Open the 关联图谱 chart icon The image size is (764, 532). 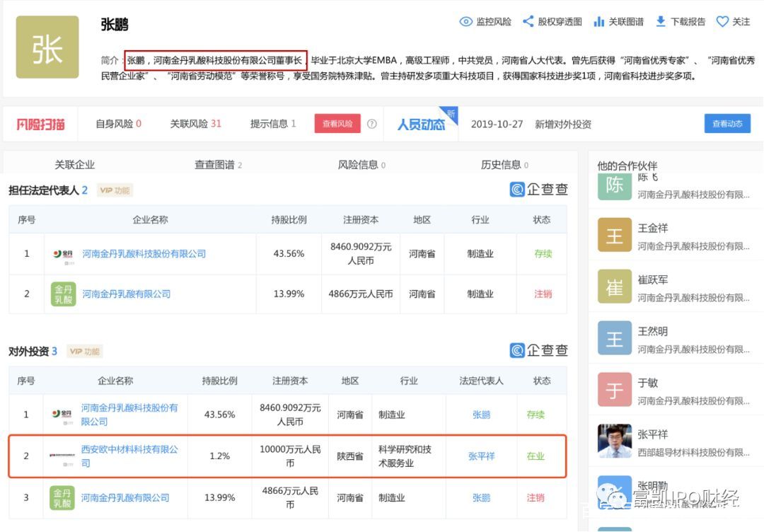599,21
